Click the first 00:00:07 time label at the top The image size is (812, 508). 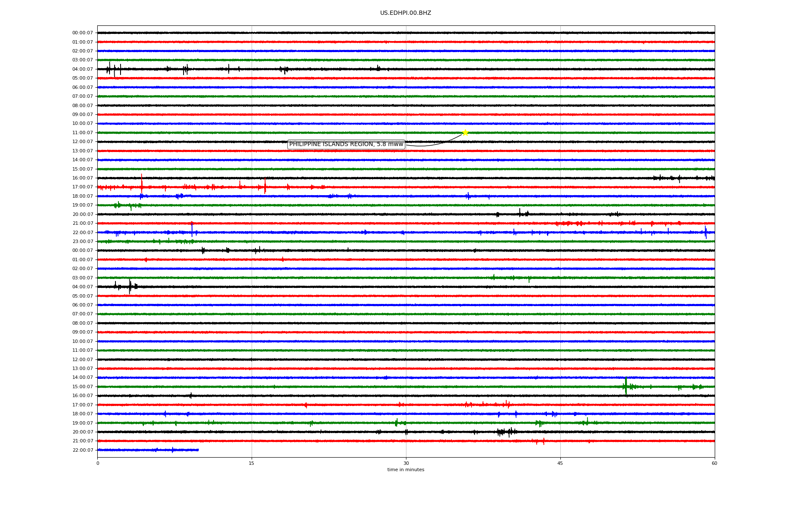[x=82, y=33]
